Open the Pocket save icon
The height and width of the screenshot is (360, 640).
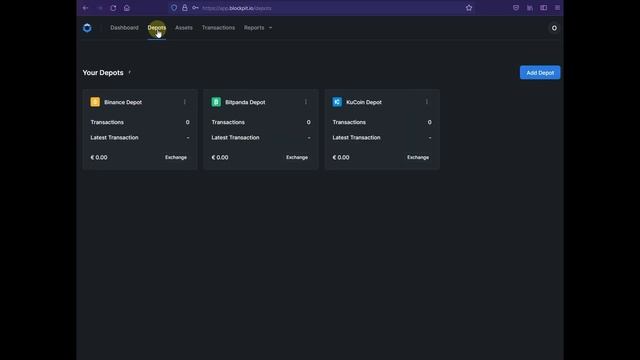[x=516, y=8]
